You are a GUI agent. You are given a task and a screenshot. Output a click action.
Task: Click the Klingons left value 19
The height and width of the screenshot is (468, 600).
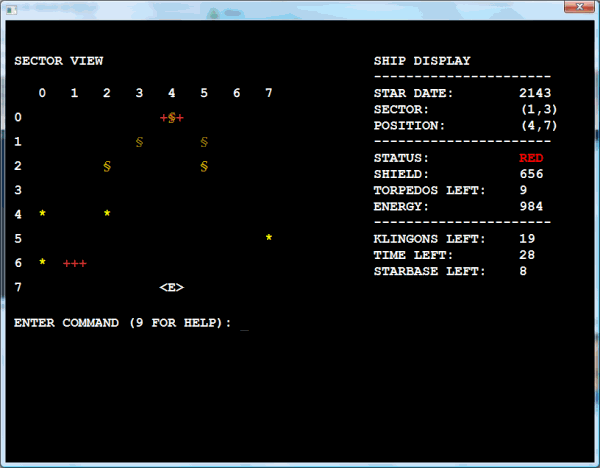(x=527, y=239)
